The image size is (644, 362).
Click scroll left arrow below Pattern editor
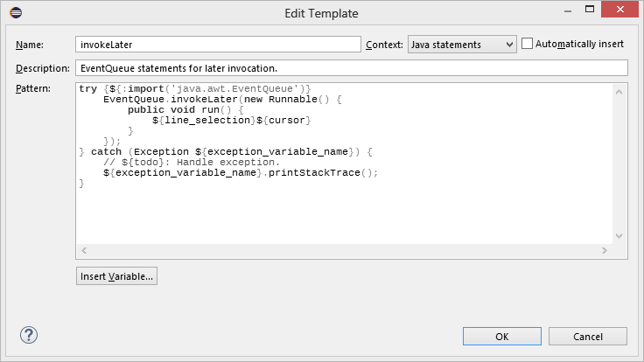click(84, 250)
